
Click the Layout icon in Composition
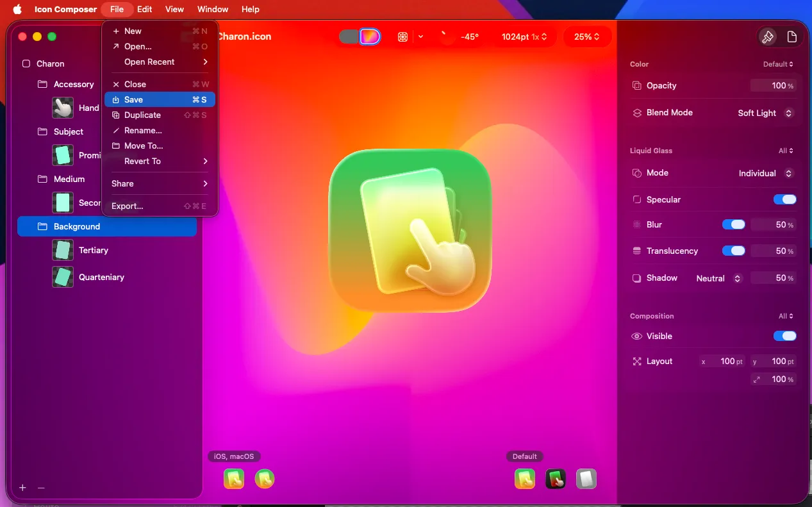pyautogui.click(x=637, y=362)
